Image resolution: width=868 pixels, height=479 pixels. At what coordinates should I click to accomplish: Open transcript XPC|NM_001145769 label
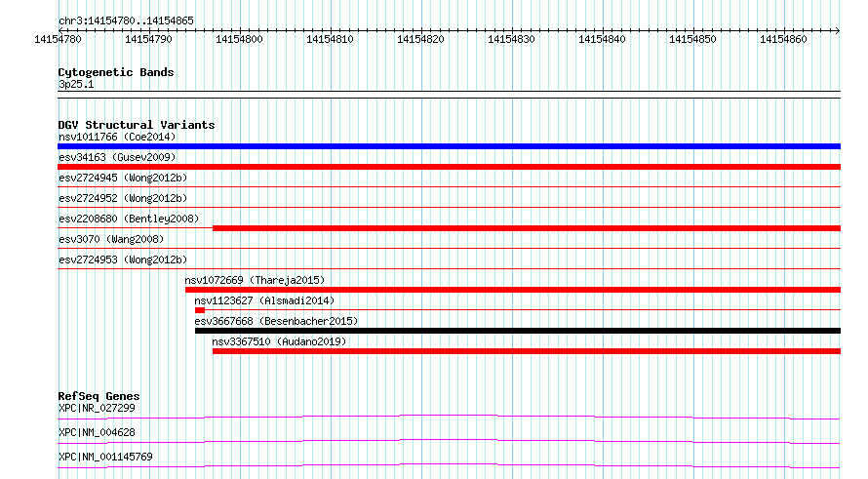(105, 457)
